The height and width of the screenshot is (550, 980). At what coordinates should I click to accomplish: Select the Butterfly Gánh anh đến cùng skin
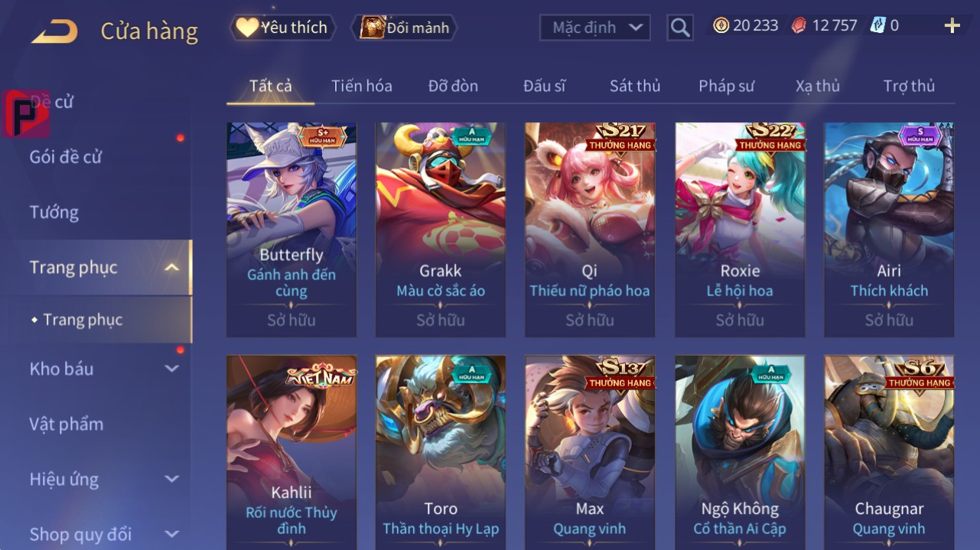point(291,229)
